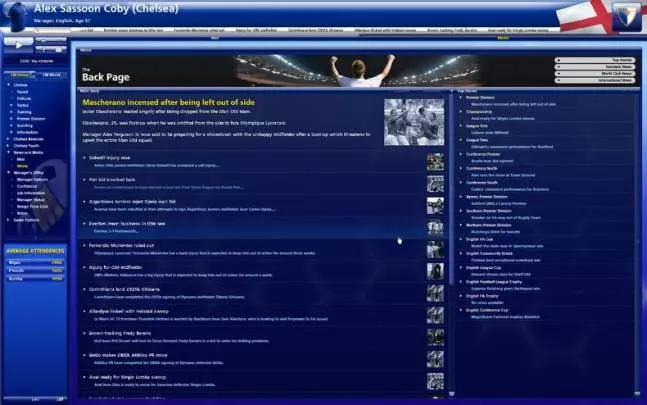Open English FA Cup in Top Stories list
This screenshot has width=647, height=405.
[479, 239]
